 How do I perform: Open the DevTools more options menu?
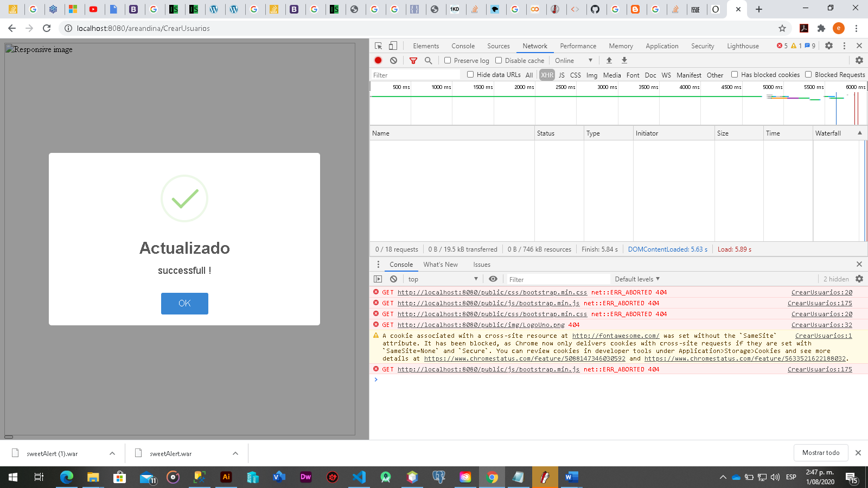844,46
